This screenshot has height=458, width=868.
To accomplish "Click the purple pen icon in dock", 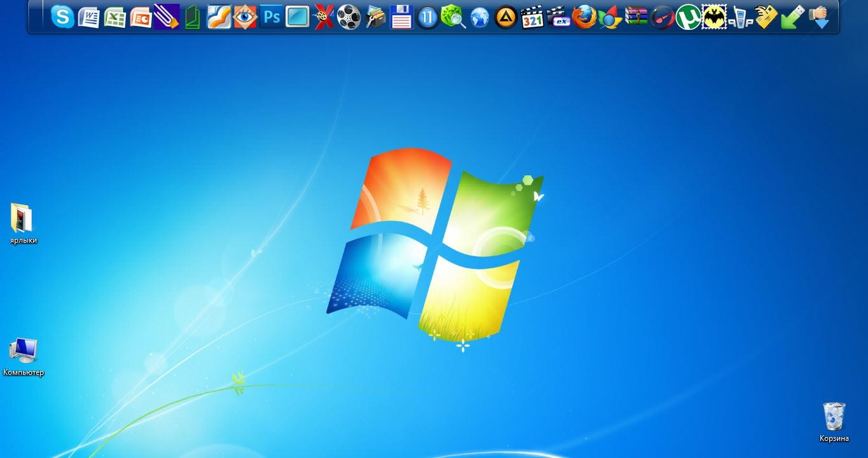I will coord(167,17).
